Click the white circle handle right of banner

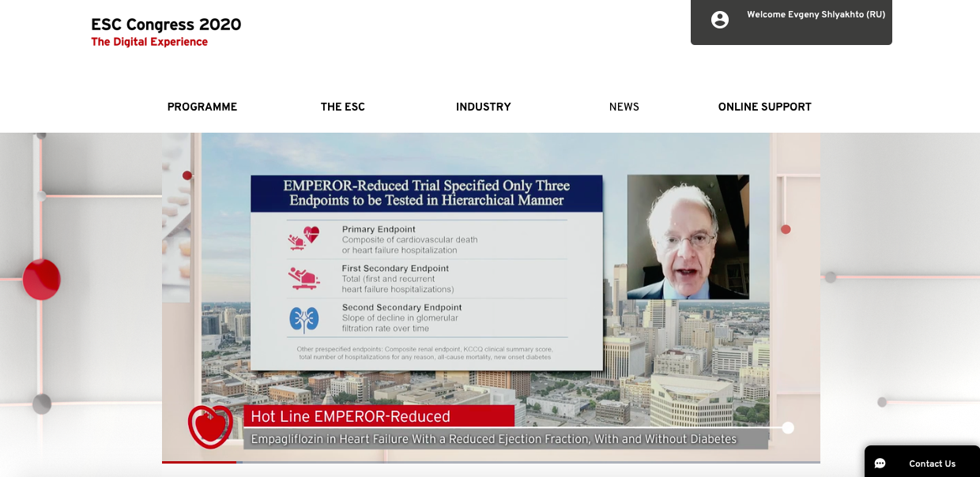coord(788,428)
